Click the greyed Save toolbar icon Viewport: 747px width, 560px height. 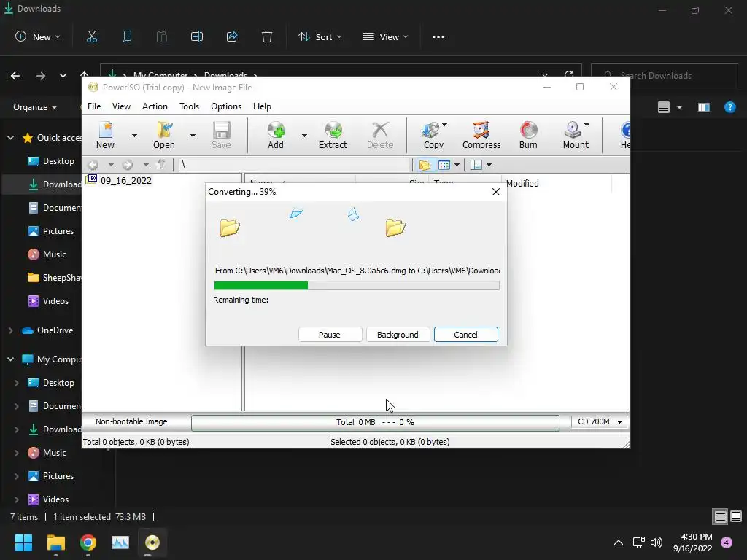click(x=221, y=135)
